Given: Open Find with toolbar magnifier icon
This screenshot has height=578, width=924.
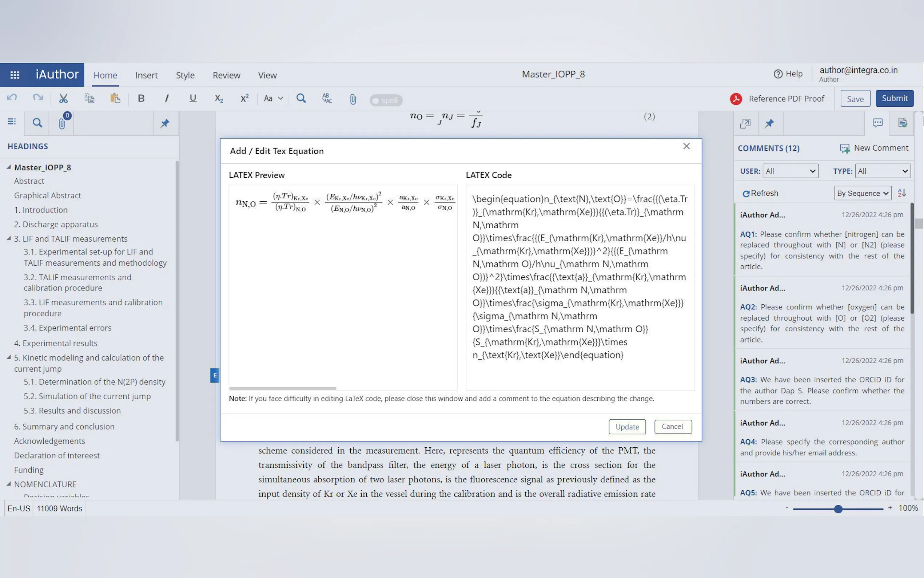Looking at the screenshot, I should (x=301, y=99).
